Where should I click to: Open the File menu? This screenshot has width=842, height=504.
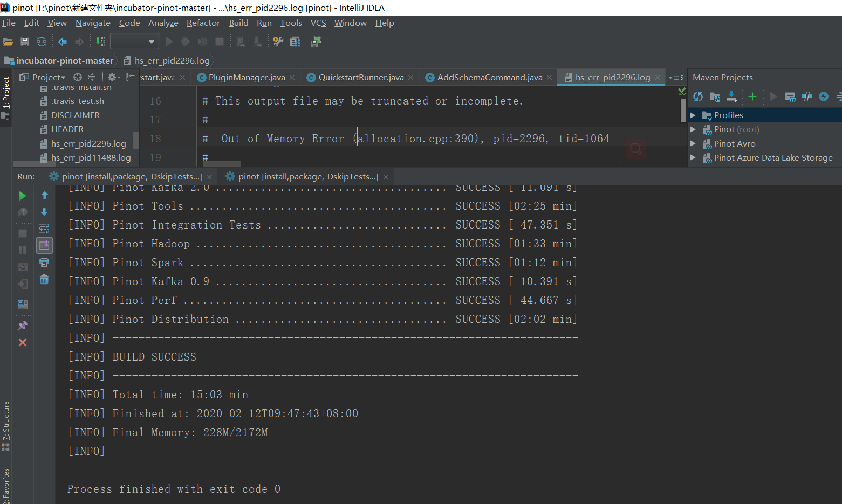[x=9, y=23]
